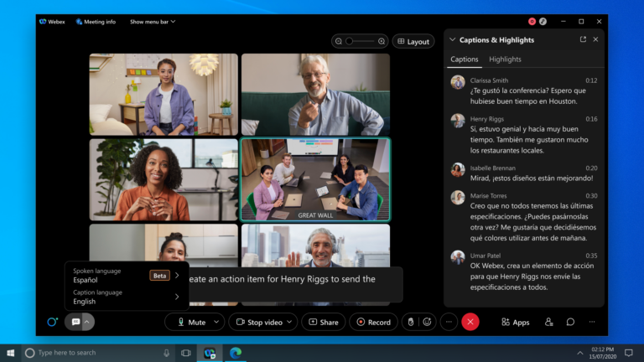Expand the Caption language English option
644x362 pixels.
(x=177, y=297)
